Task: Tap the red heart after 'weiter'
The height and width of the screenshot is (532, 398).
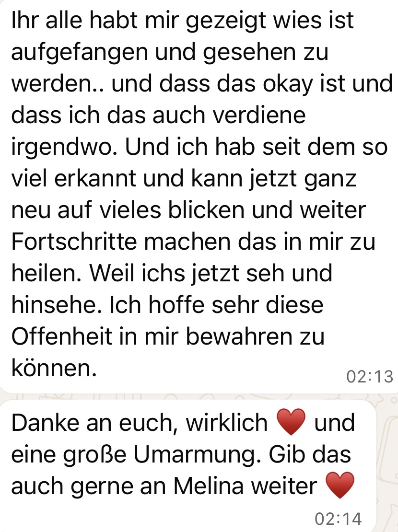Action: pos(340,485)
